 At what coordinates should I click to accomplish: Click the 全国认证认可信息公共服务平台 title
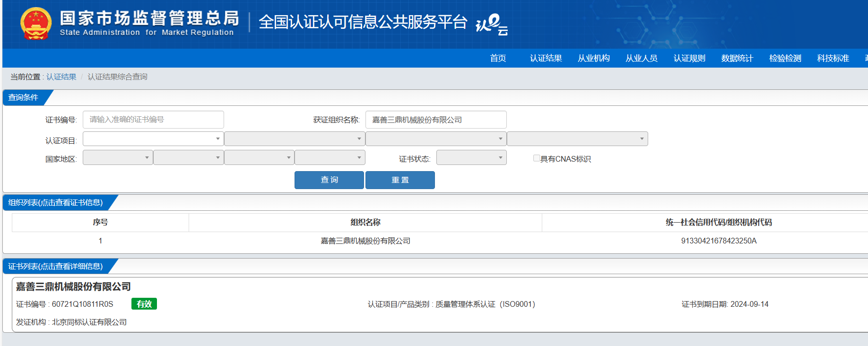(363, 22)
